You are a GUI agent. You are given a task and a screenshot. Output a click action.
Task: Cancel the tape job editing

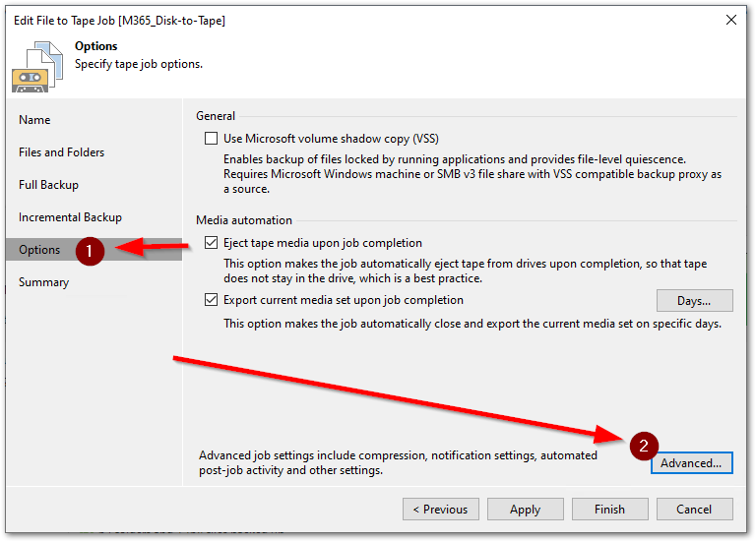click(x=694, y=510)
